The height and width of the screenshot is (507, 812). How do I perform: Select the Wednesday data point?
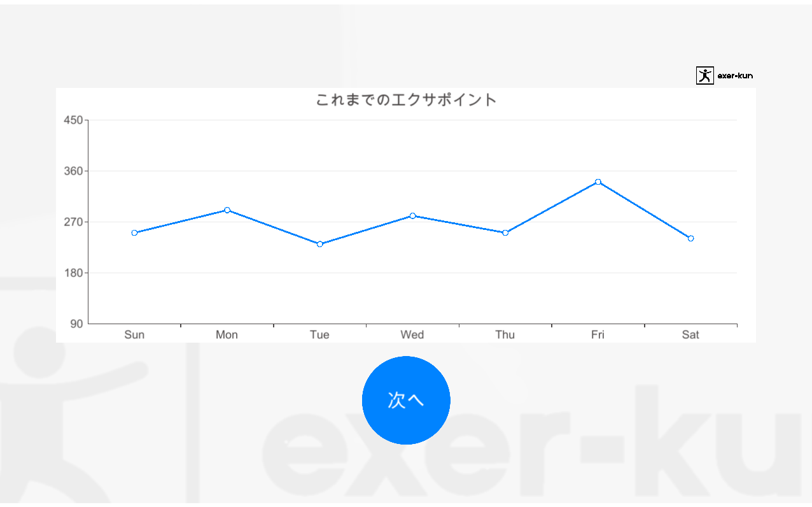412,216
